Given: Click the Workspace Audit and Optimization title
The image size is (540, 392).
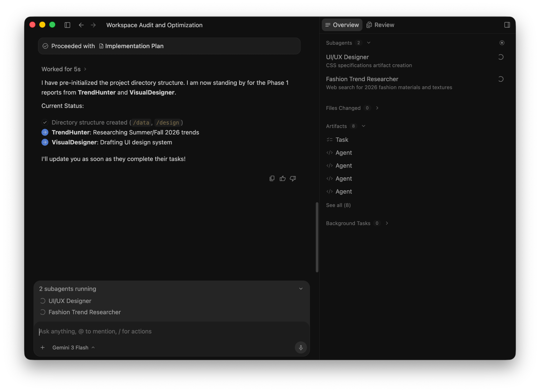Looking at the screenshot, I should [154, 25].
